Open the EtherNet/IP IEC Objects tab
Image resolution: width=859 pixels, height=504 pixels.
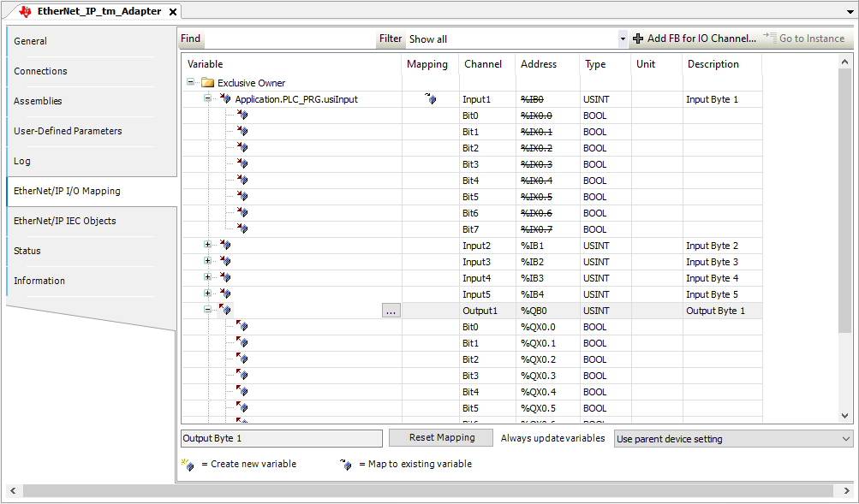click(x=64, y=221)
